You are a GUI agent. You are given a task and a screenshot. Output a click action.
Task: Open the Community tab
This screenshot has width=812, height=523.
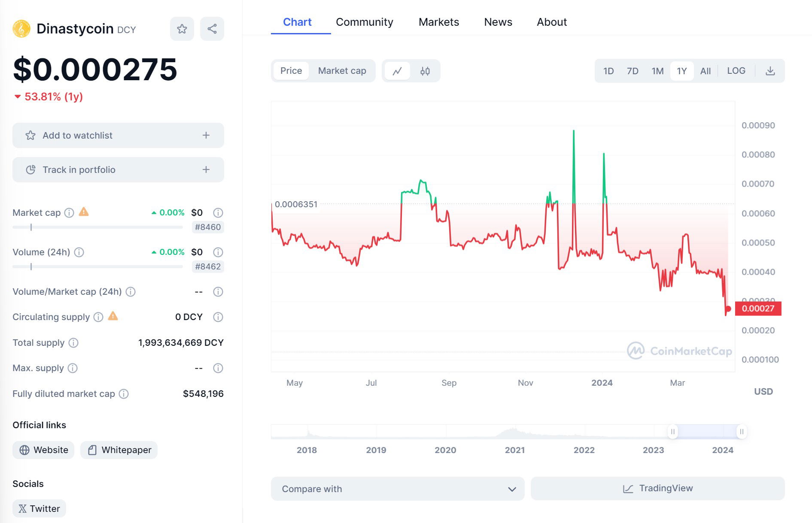coord(364,22)
